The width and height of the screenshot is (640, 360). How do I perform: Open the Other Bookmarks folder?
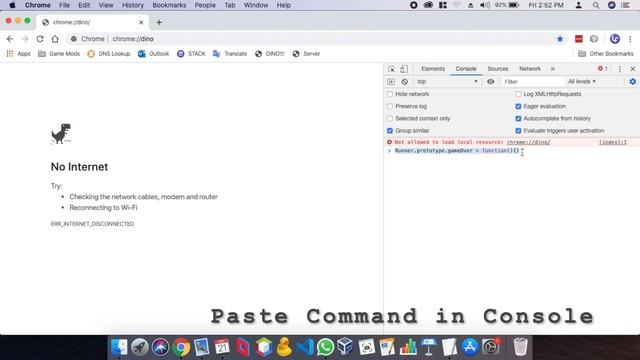pos(606,54)
